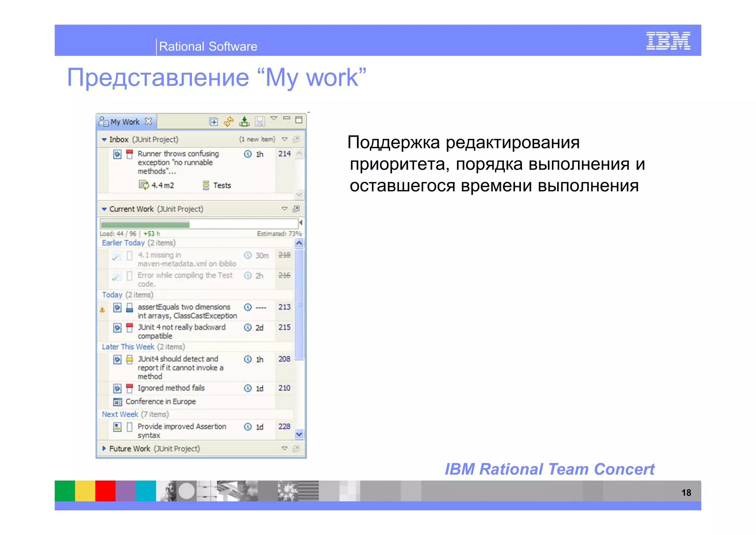Refresh My Work with the sync arrows icon
756x535 pixels.
coord(228,121)
